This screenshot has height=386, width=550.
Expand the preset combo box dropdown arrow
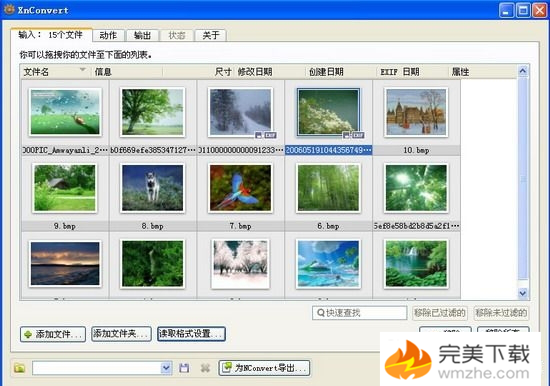pos(166,368)
